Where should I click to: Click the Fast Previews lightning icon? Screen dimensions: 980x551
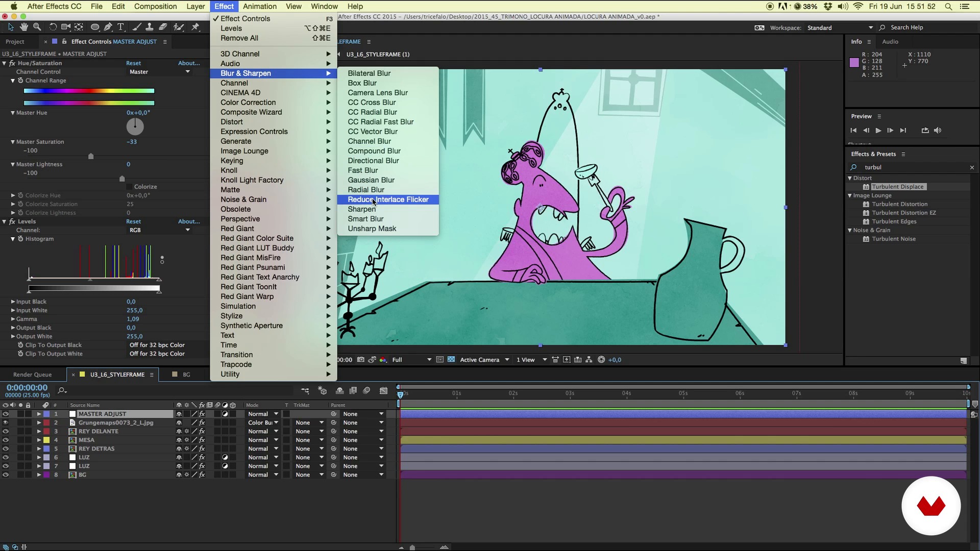(567, 360)
